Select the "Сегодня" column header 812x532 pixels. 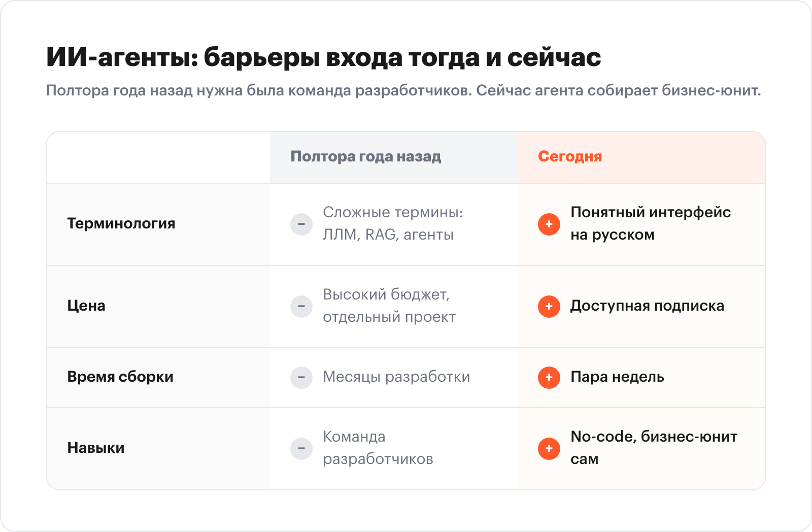[570, 157]
